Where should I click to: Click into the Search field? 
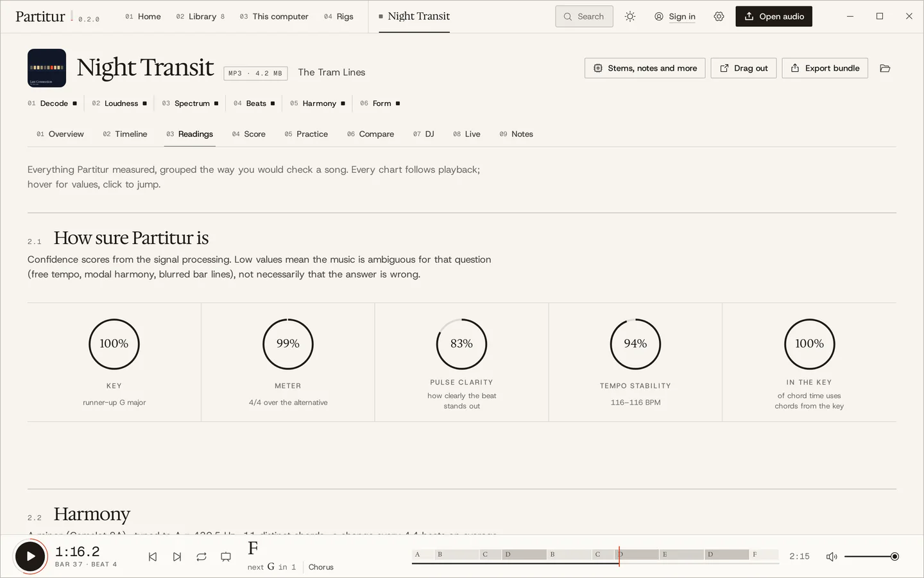584,17
